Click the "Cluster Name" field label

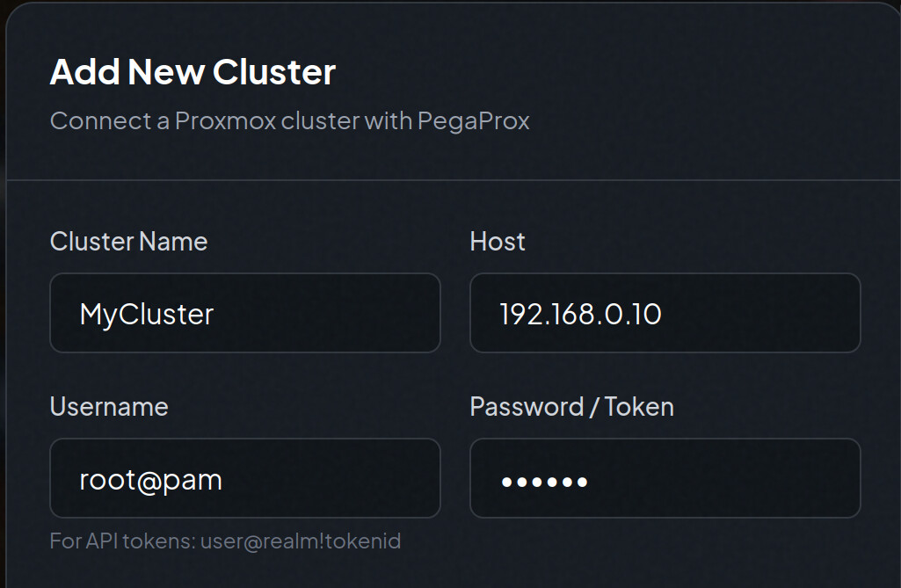coord(128,242)
